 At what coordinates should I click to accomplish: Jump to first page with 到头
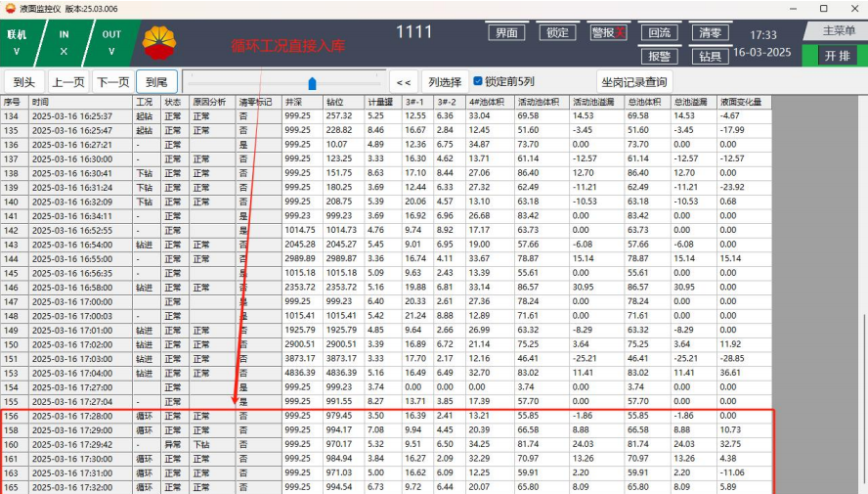(23, 82)
